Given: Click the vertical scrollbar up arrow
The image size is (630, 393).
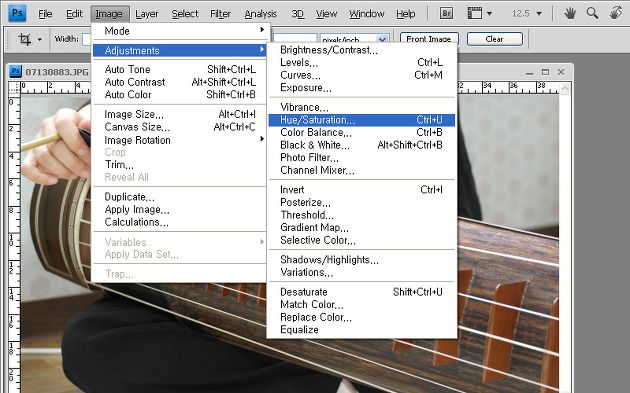Looking at the screenshot, I should point(565,88).
